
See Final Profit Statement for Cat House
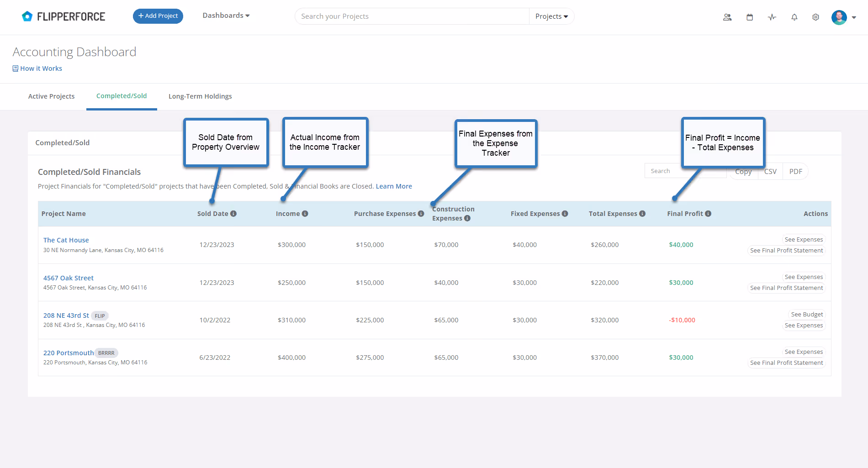coord(786,251)
